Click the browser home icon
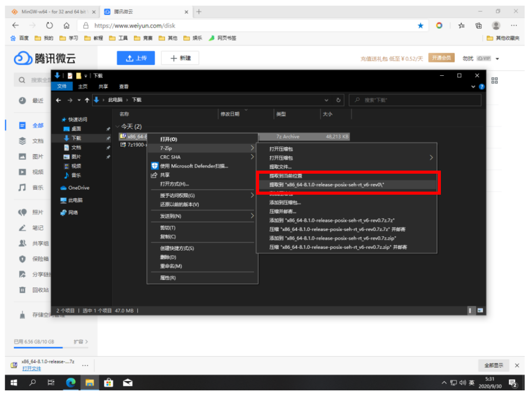 point(67,26)
